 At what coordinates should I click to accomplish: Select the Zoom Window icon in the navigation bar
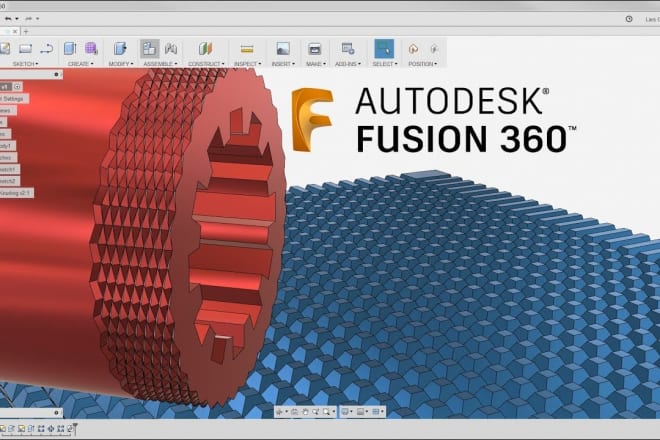point(326,411)
